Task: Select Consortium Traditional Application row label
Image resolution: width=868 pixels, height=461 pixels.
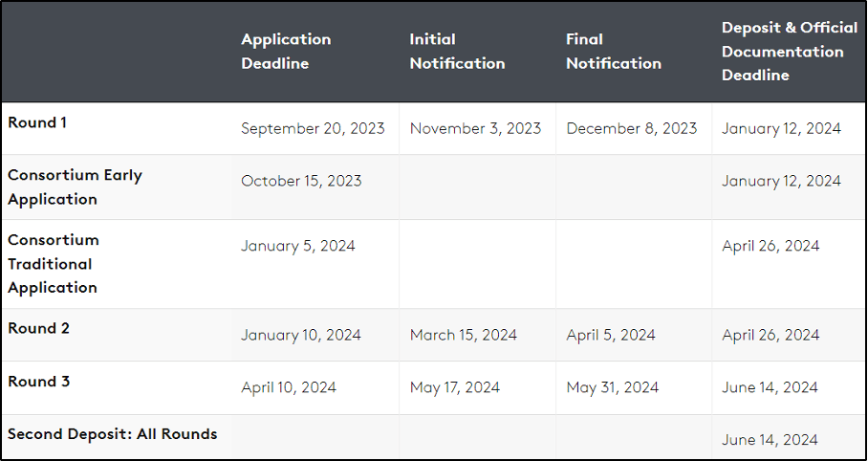Action: click(54, 263)
